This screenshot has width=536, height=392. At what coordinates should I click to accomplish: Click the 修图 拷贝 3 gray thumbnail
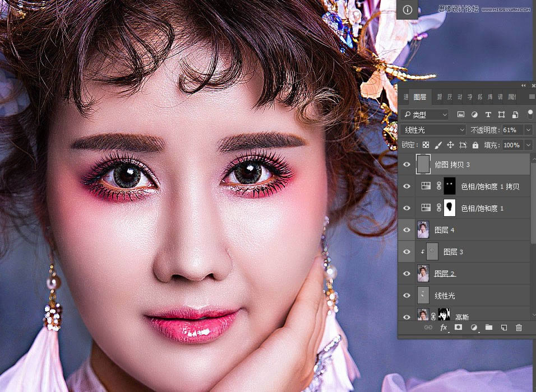[x=423, y=164]
